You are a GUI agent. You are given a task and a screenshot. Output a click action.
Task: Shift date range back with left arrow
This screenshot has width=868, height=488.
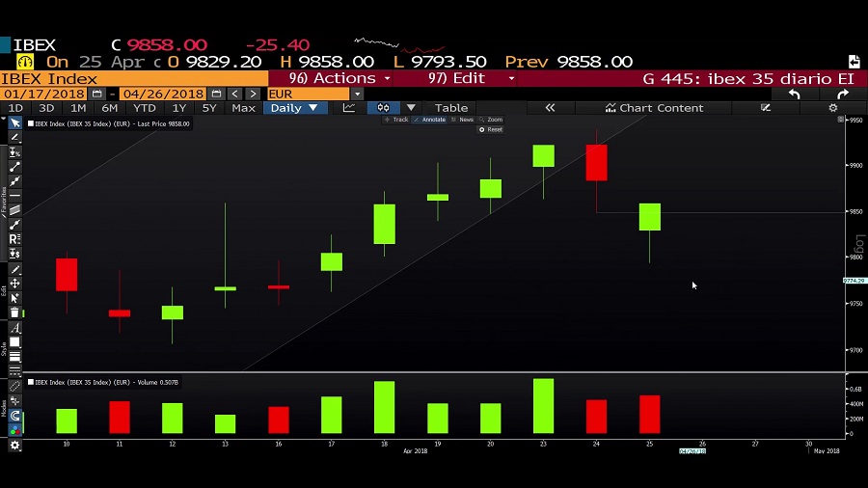point(234,94)
